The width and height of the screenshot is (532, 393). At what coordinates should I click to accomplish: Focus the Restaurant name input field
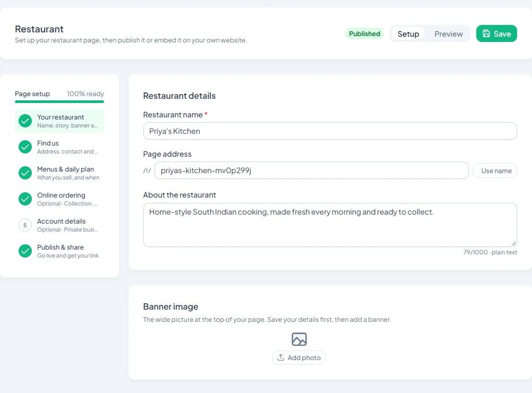coord(330,131)
